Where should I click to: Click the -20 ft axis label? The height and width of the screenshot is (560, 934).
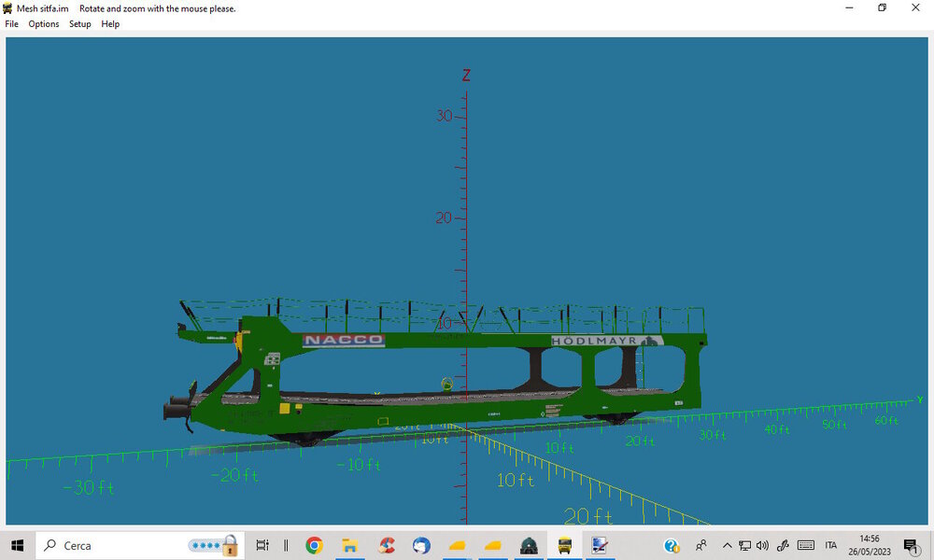coord(234,475)
